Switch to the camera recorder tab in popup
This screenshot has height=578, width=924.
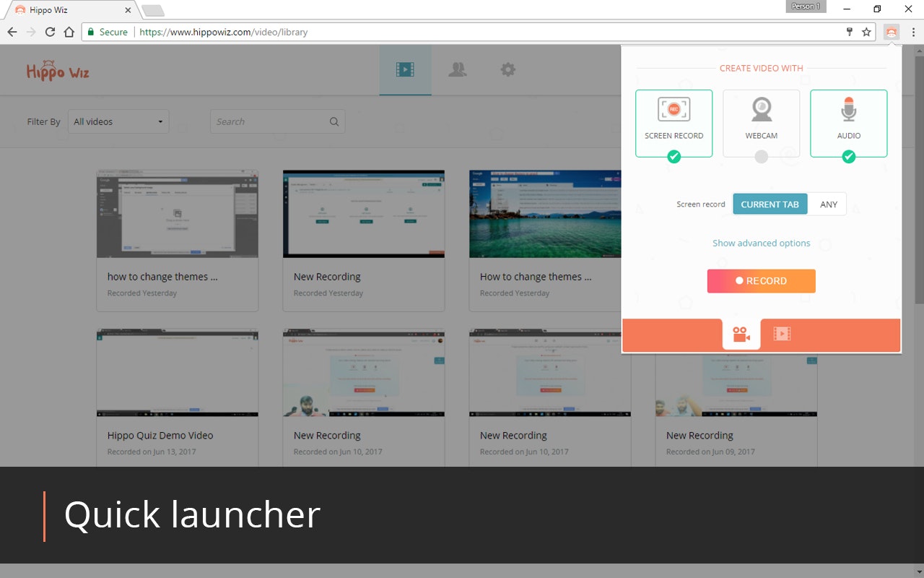pos(741,335)
